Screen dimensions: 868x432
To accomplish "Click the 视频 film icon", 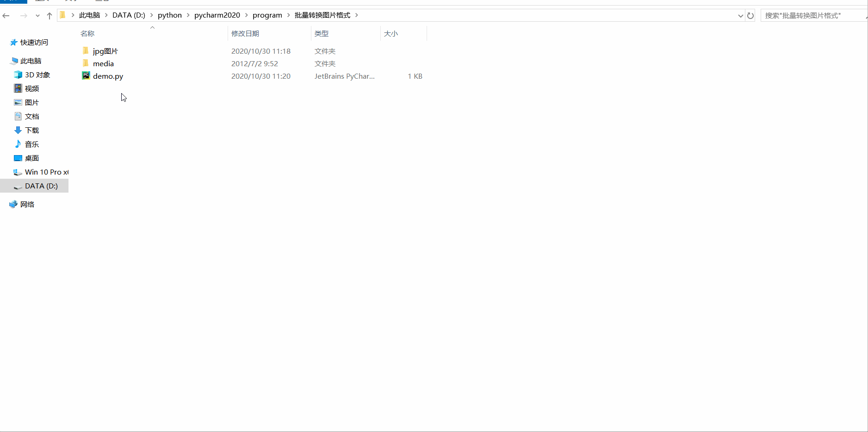I will tap(18, 88).
